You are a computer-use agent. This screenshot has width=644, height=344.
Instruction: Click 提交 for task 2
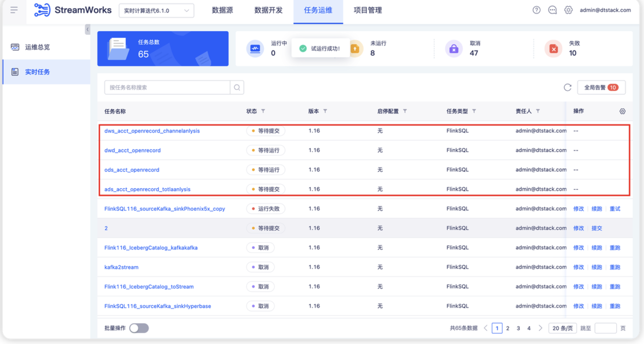pyautogui.click(x=596, y=228)
